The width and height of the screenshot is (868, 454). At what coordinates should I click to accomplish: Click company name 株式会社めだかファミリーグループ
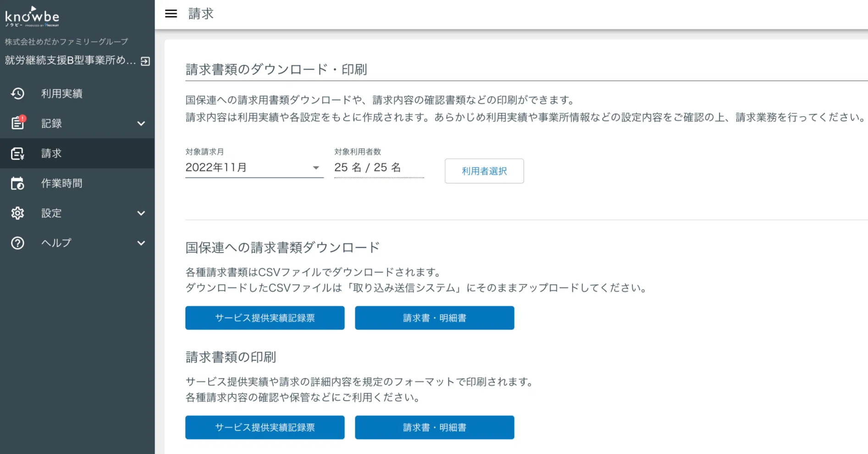pyautogui.click(x=66, y=42)
